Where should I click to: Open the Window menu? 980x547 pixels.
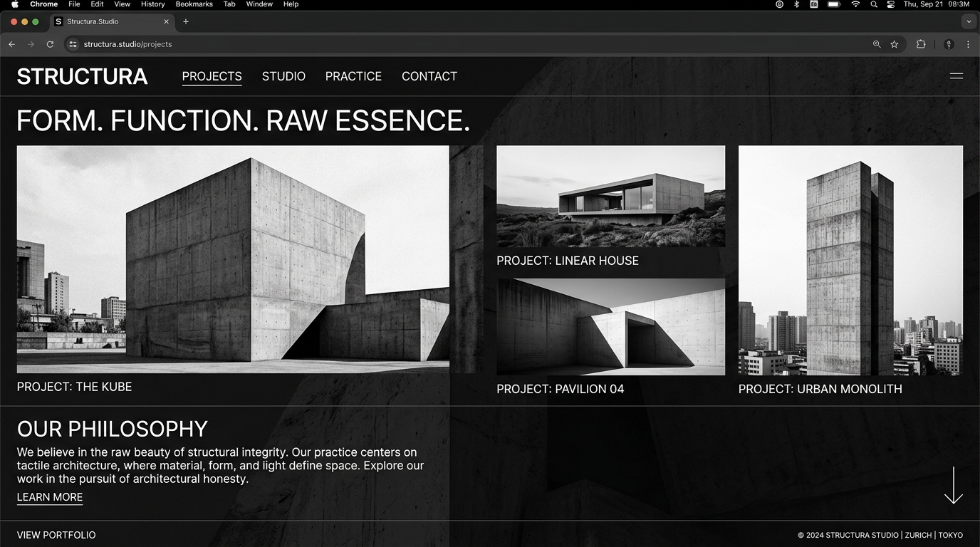(x=259, y=4)
